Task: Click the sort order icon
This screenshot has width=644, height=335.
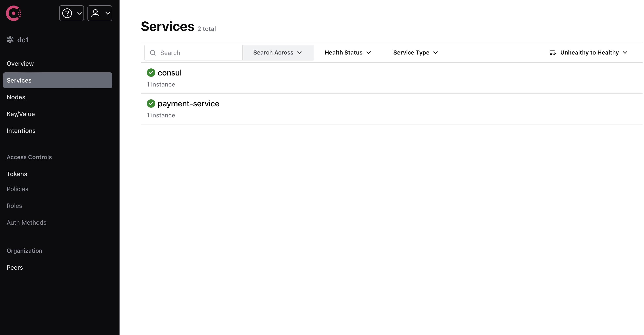Action: (553, 53)
